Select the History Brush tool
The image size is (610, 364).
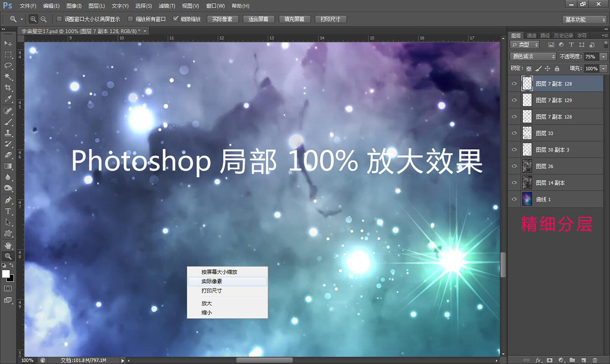click(x=8, y=144)
